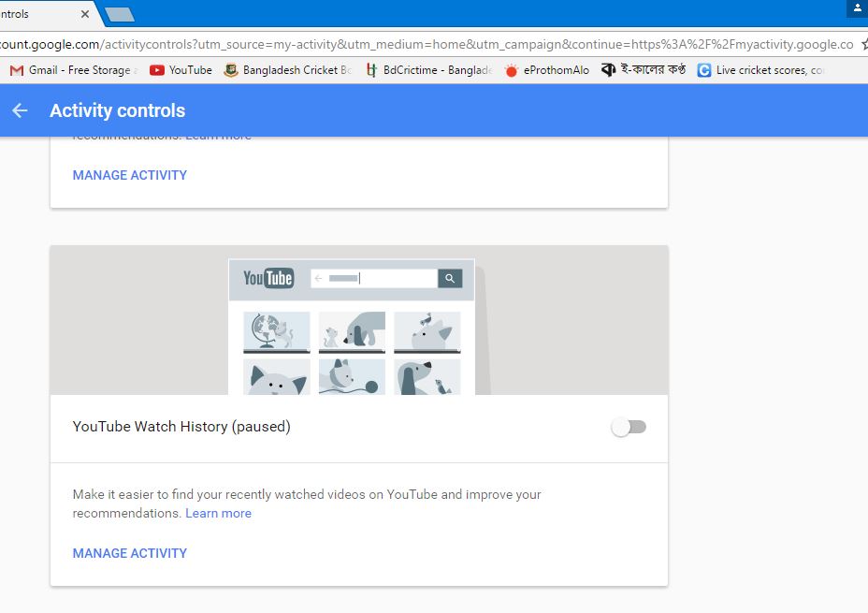
Task: Close the current browser tab
Action: 85,14
